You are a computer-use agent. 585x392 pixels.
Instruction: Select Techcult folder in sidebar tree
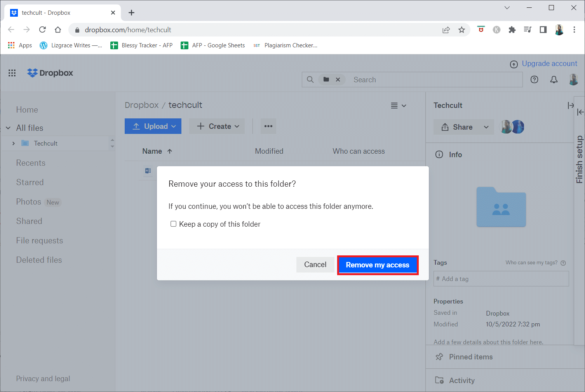click(x=45, y=143)
